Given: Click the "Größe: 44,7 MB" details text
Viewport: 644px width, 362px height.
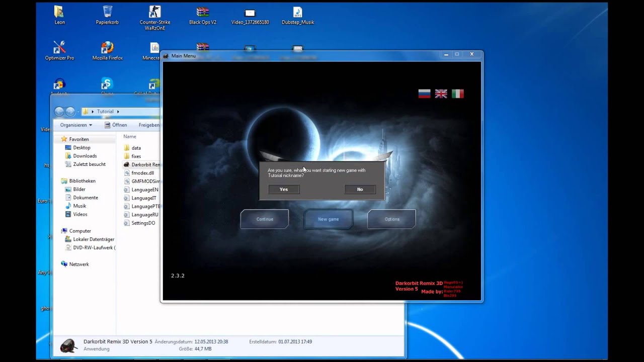Looking at the screenshot, I should (195, 349).
